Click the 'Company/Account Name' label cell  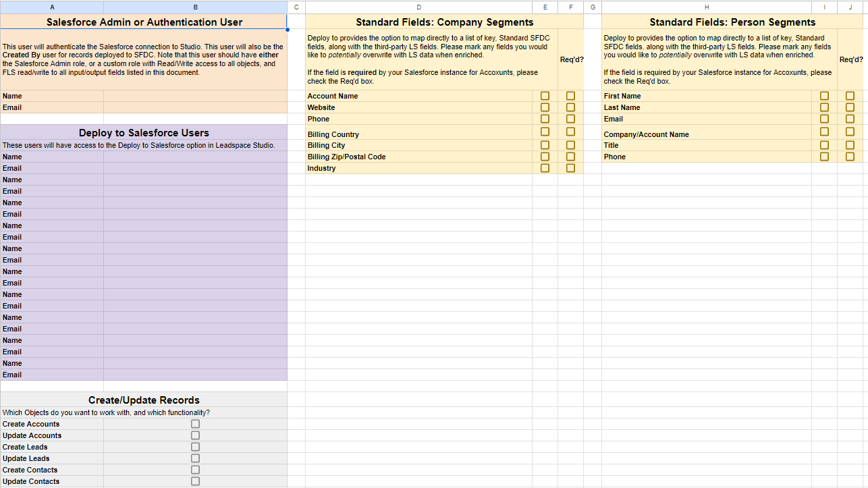point(707,132)
